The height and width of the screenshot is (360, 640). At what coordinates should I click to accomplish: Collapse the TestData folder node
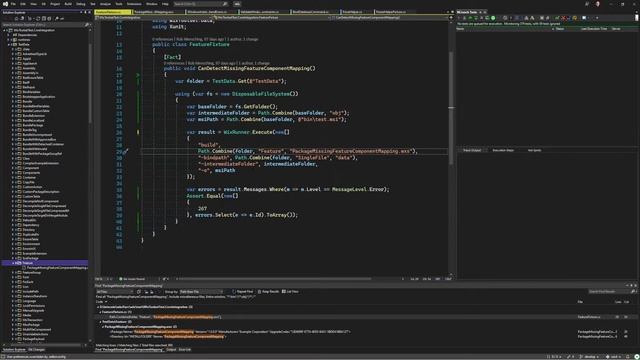(9, 44)
